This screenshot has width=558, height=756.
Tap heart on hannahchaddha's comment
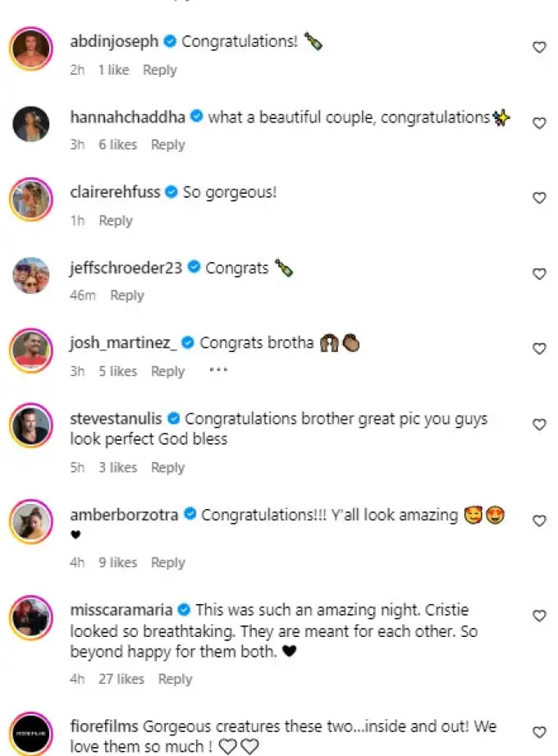[x=539, y=123]
